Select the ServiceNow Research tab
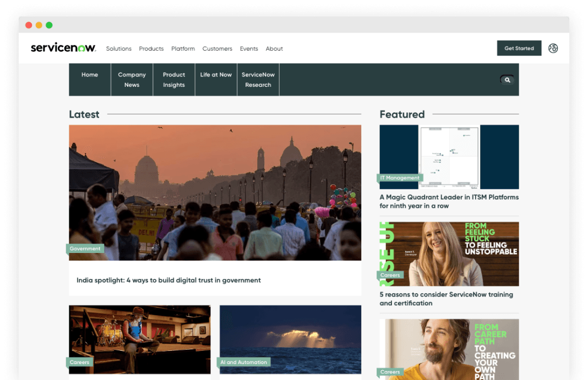 258,79
